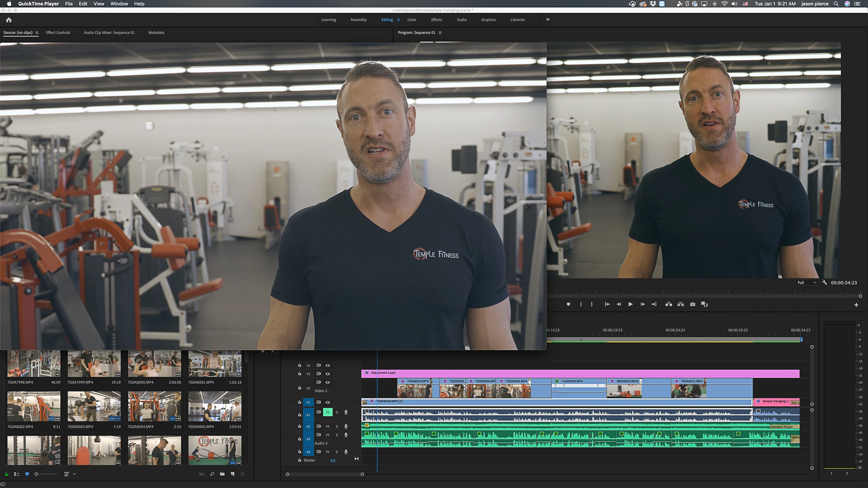The height and width of the screenshot is (488, 868).
Task: Unmute track A1 using M button
Action: point(328,413)
